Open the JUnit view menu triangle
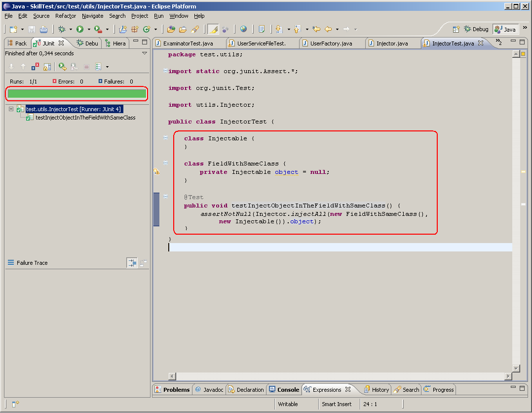The height and width of the screenshot is (413, 532). click(x=145, y=53)
